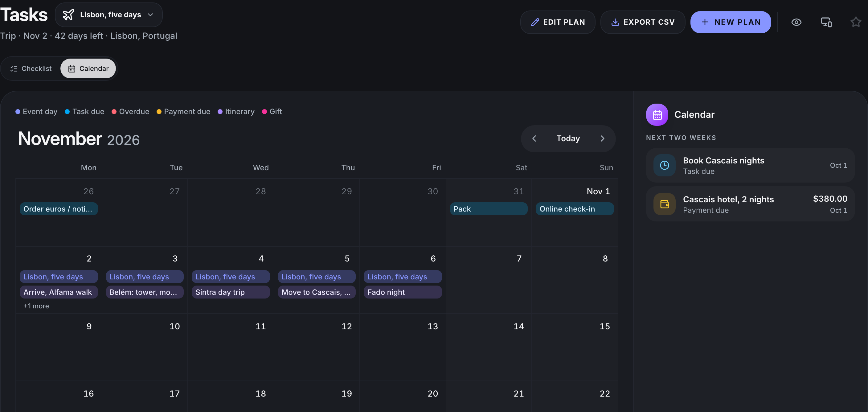This screenshot has width=868, height=412.
Task: Select October 28 cell
Action: [231, 212]
